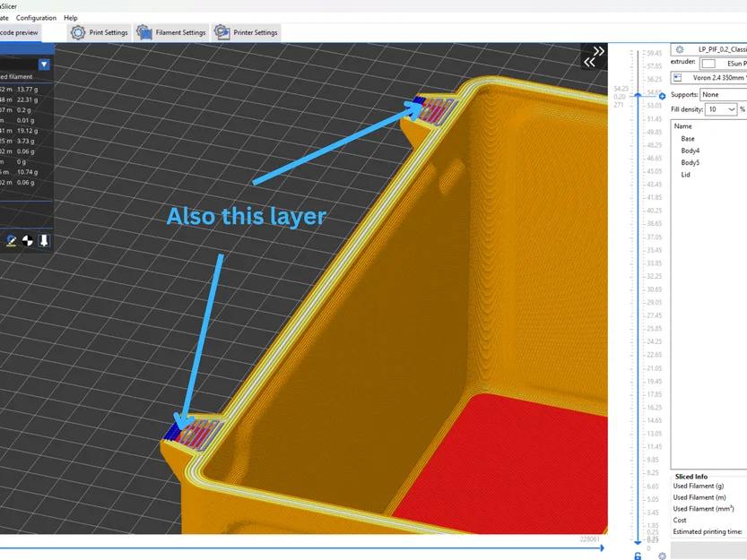
Task: Click the Print Settings gear icon
Action: (x=78, y=32)
